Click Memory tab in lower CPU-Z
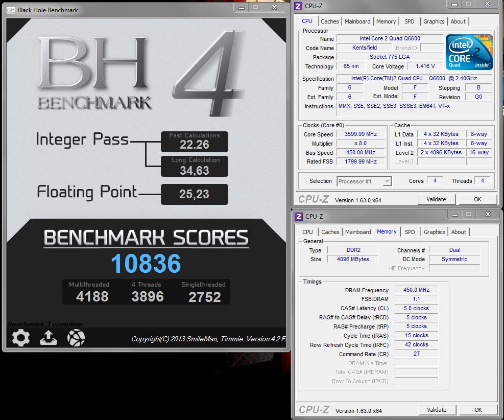 click(x=387, y=231)
